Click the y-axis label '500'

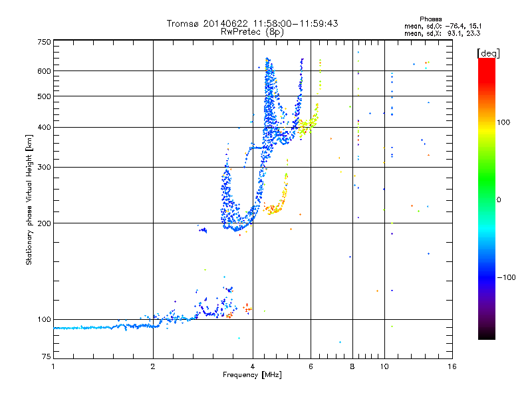coord(44,96)
